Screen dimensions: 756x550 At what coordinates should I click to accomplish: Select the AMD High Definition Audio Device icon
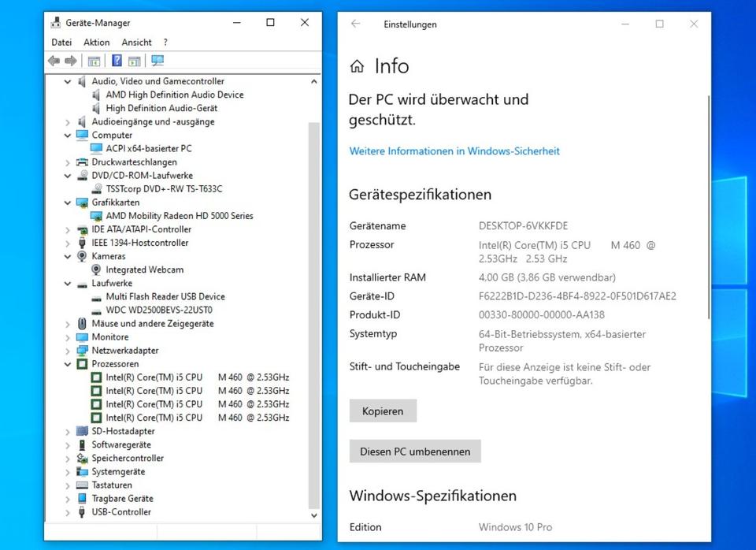(96, 95)
